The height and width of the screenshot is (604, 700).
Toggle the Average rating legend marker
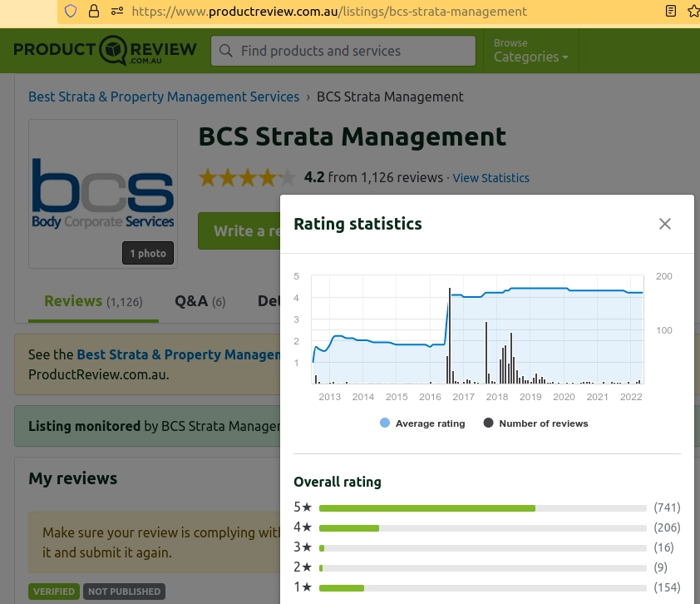[x=385, y=423]
